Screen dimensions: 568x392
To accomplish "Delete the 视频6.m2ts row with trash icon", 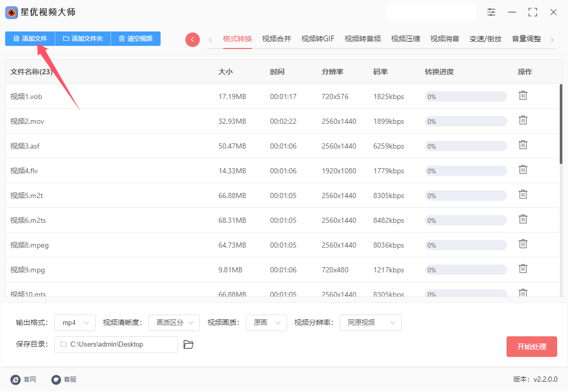I will [x=523, y=219].
